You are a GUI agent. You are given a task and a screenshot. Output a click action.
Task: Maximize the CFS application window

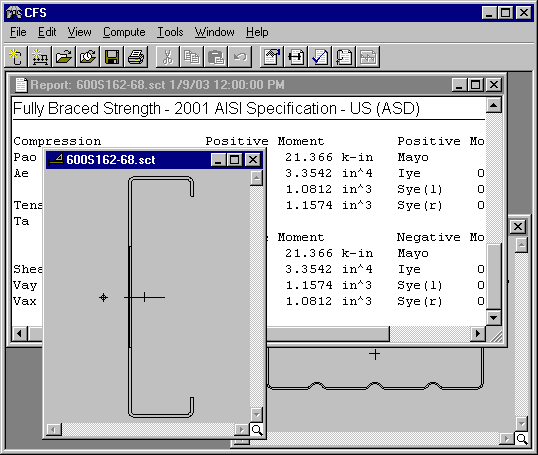tap(505, 13)
